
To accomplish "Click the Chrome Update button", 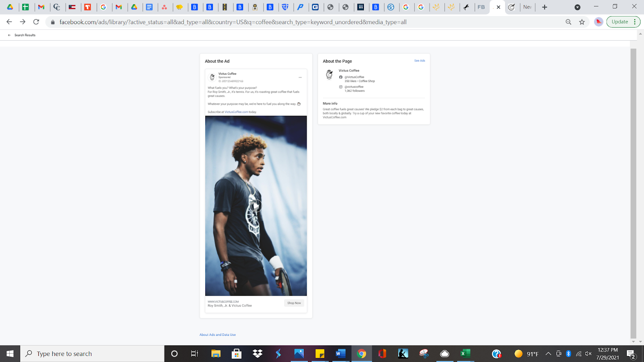I will click(x=623, y=22).
